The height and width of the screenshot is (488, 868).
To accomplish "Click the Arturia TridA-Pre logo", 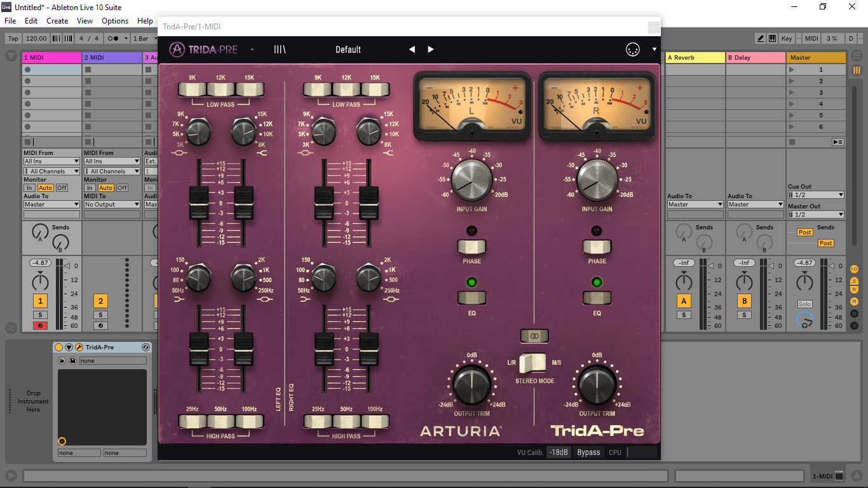I will click(x=203, y=50).
